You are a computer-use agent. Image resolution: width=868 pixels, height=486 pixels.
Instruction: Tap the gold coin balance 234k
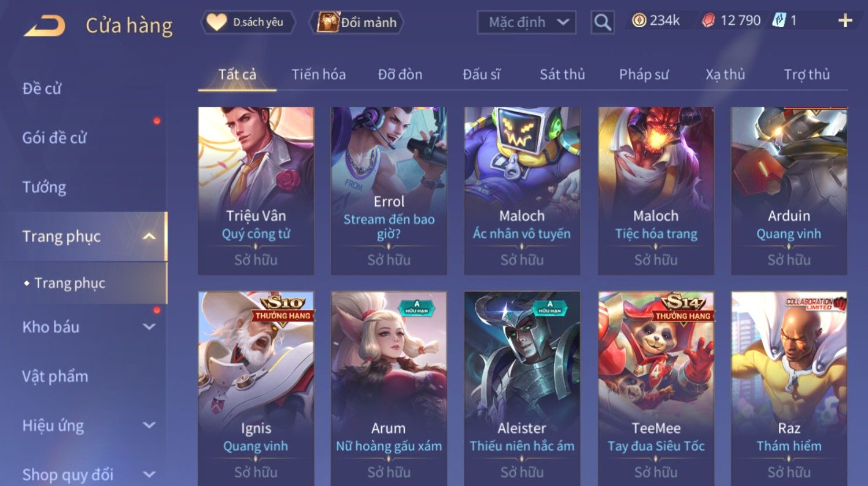tap(655, 21)
